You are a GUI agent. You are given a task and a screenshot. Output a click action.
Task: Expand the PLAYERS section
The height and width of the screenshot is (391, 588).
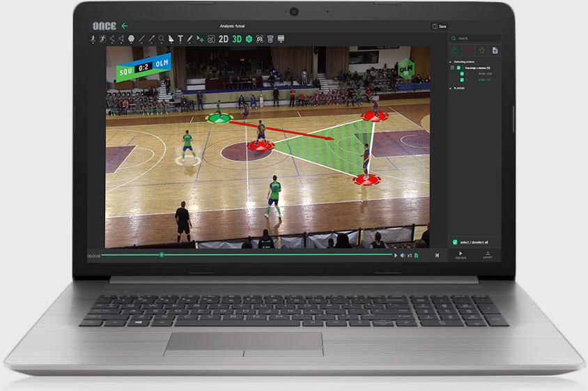coord(451,89)
